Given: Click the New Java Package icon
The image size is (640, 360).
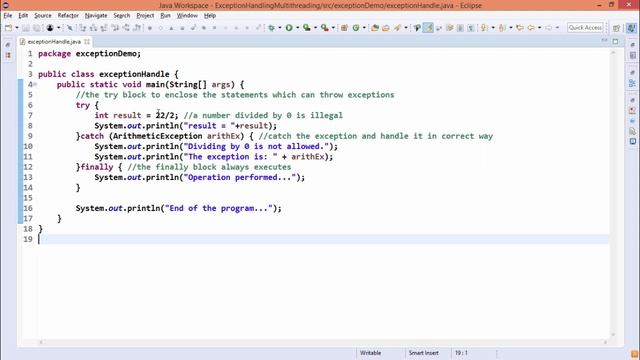Looking at the screenshot, I should pyautogui.click(x=344, y=28).
